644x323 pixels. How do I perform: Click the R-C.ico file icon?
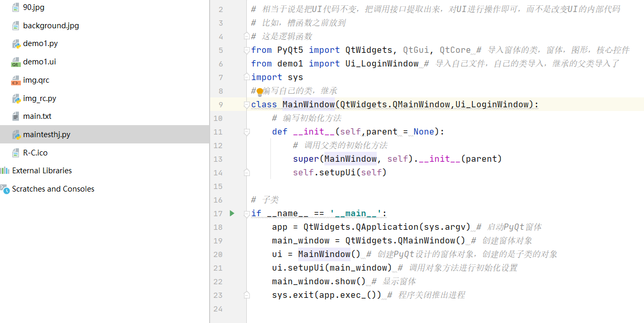click(x=16, y=153)
